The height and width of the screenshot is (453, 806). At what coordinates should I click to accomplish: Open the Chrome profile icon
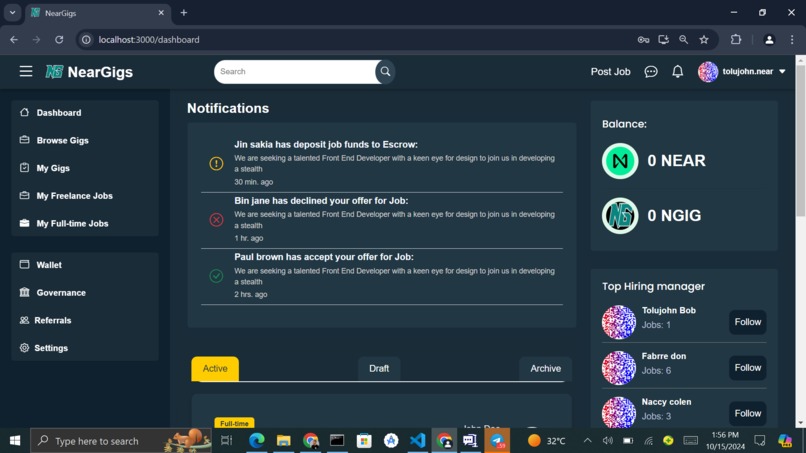click(x=769, y=40)
